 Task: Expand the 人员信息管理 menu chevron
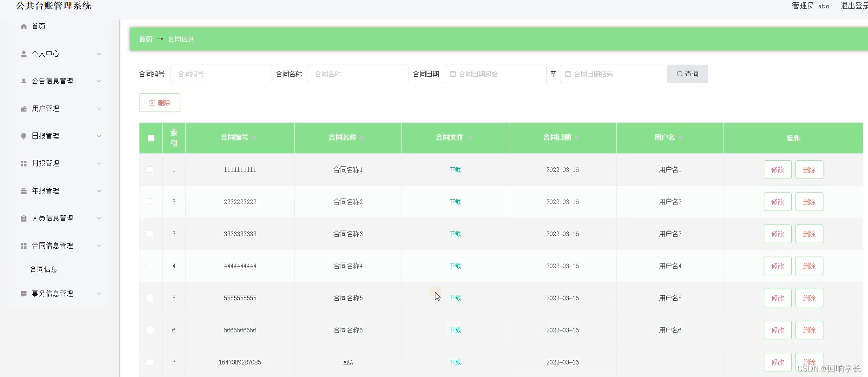[99, 218]
